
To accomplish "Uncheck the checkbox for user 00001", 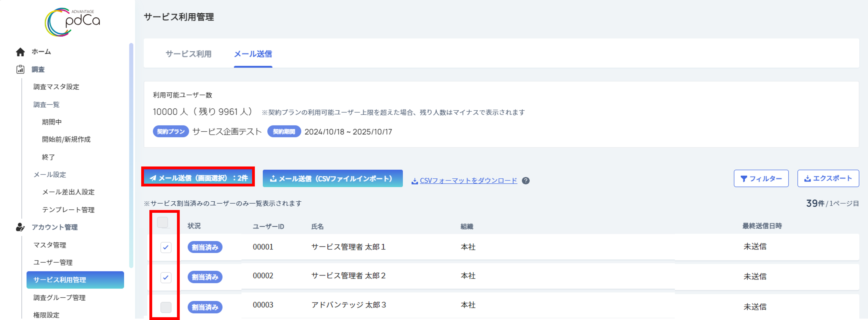I will [x=166, y=247].
